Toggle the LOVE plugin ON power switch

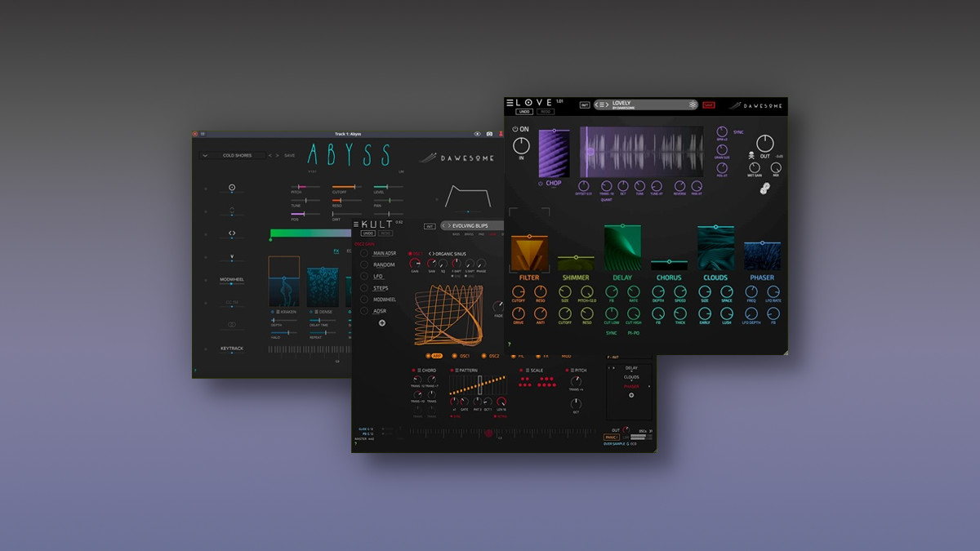click(515, 129)
